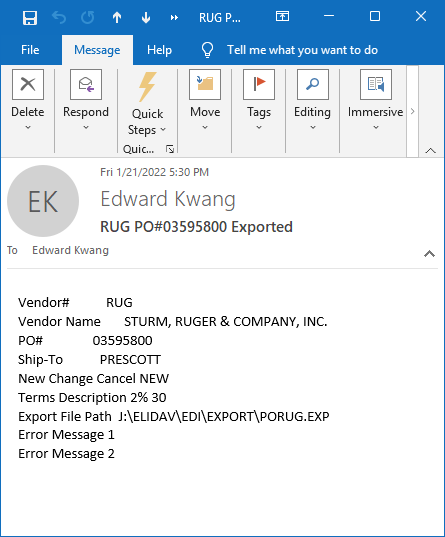445x537 pixels.
Task: Go to next item with down arrow
Action: click(x=146, y=17)
